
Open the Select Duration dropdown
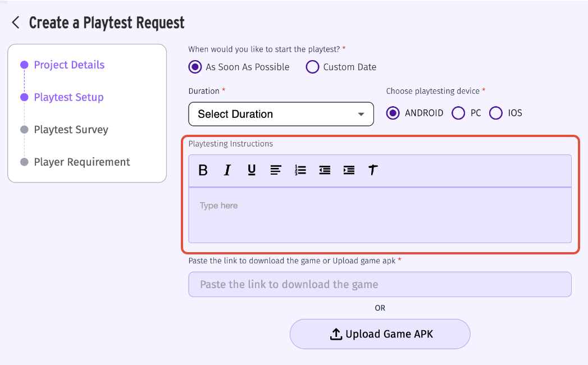(281, 114)
